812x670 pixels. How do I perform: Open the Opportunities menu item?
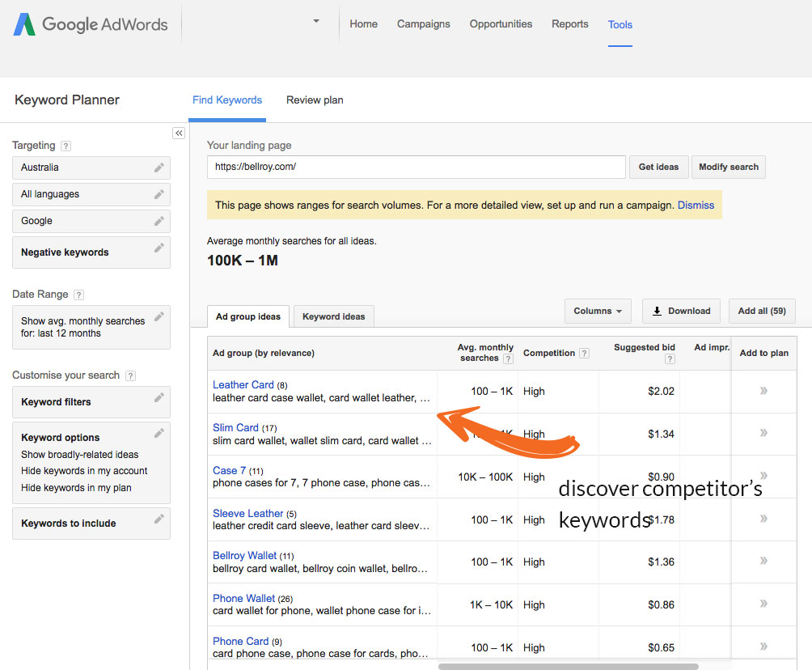coord(501,23)
